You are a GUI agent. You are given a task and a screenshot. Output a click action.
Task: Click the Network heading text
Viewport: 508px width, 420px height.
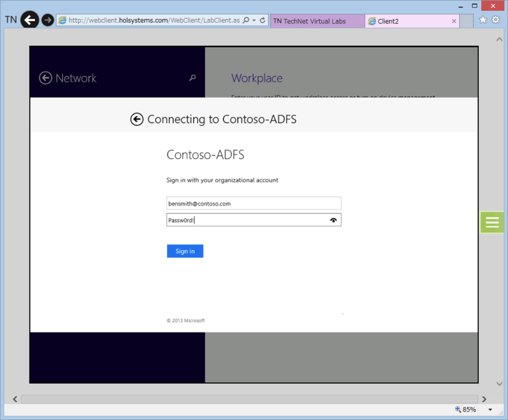[x=76, y=78]
